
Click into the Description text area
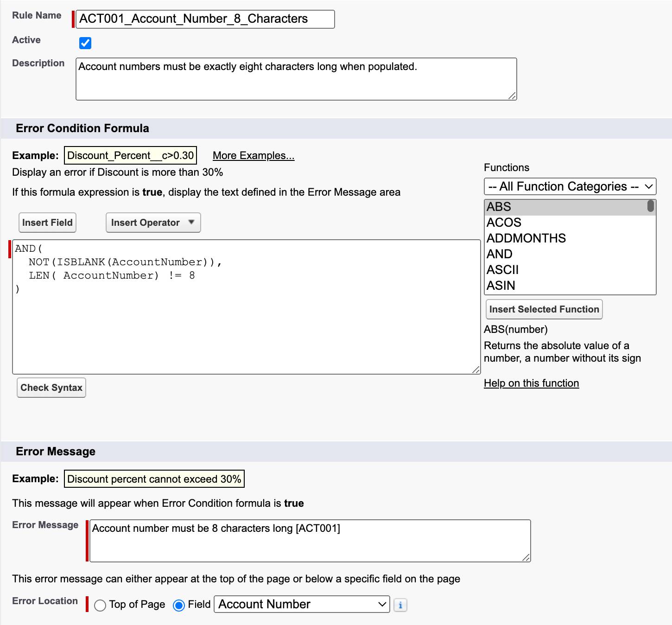coord(296,79)
